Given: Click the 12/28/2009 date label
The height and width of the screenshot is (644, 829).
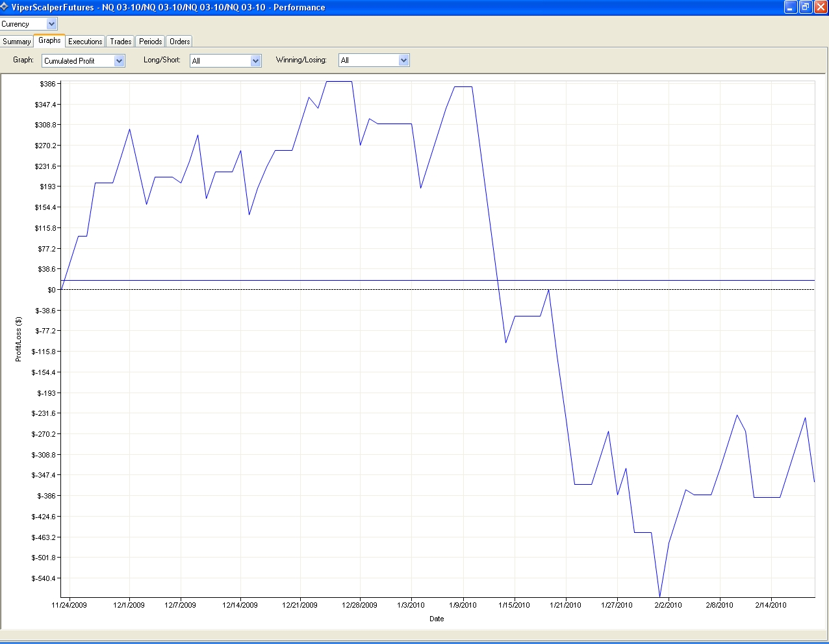Looking at the screenshot, I should (x=360, y=605).
